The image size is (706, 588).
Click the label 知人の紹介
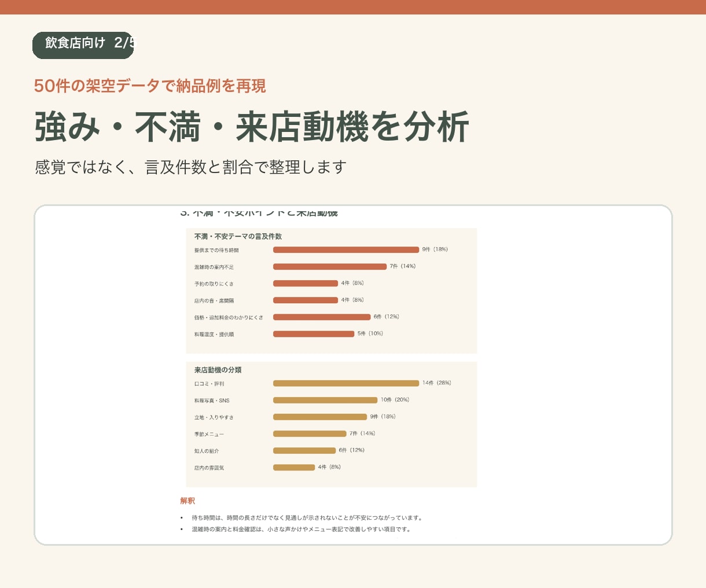(x=207, y=451)
